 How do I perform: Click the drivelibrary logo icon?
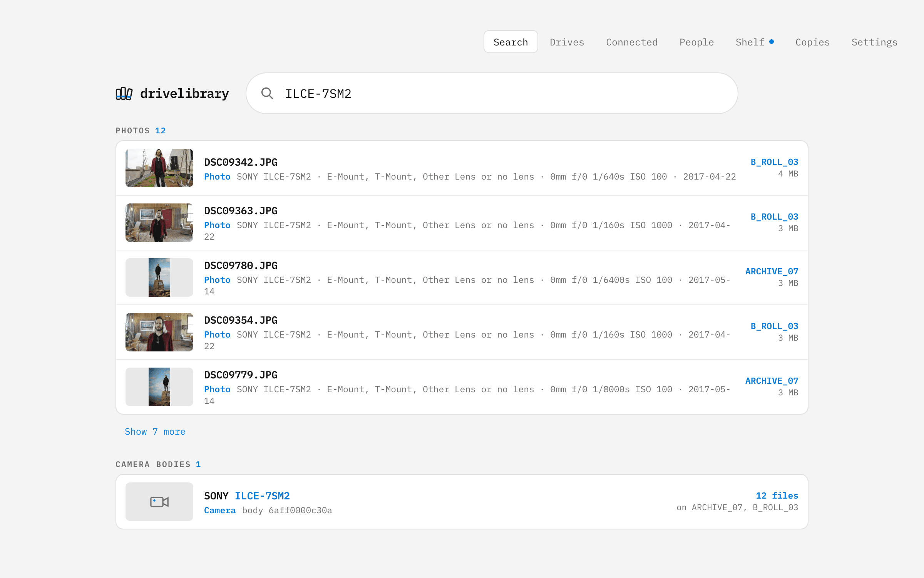pos(124,94)
